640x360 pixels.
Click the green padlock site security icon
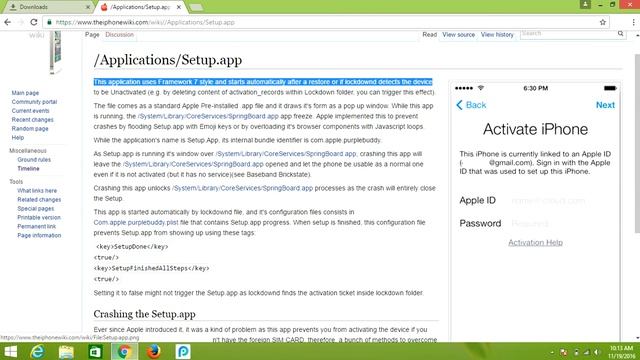tap(49, 22)
